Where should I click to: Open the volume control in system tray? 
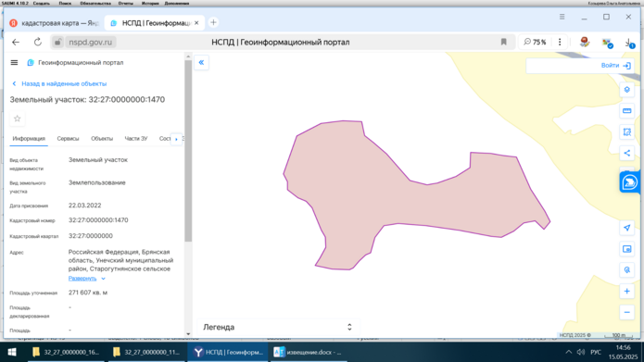coord(580,352)
